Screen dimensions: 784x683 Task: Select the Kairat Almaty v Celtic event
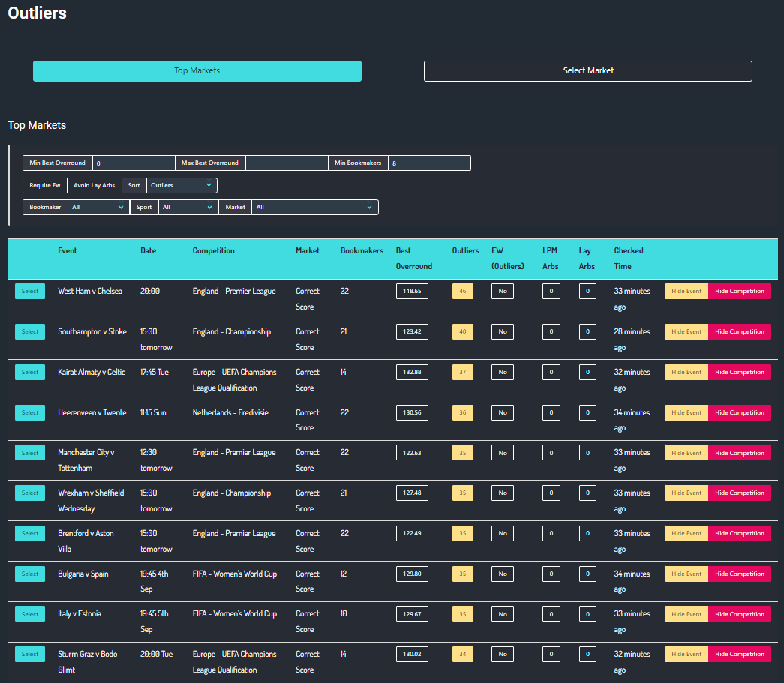pos(30,372)
